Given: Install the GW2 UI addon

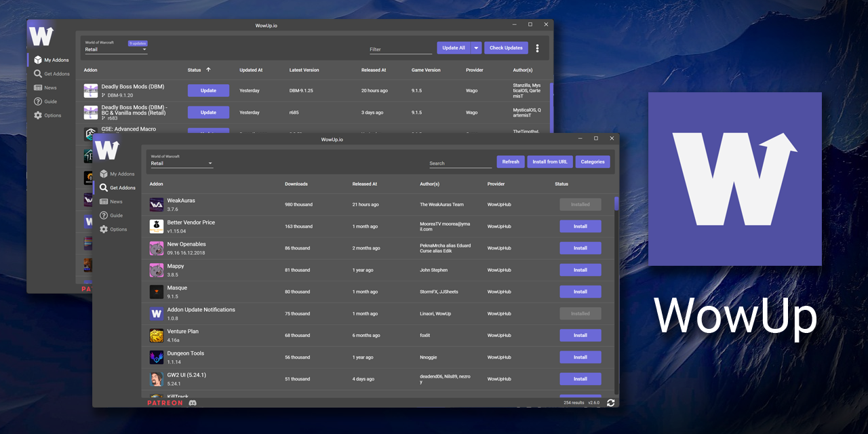Looking at the screenshot, I should pyautogui.click(x=580, y=378).
